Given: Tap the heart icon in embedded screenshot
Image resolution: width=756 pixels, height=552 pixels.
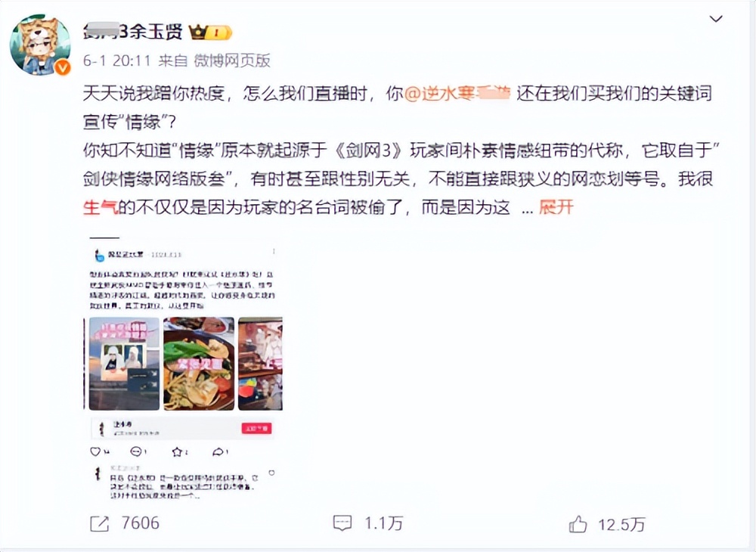Looking at the screenshot, I should [95, 451].
